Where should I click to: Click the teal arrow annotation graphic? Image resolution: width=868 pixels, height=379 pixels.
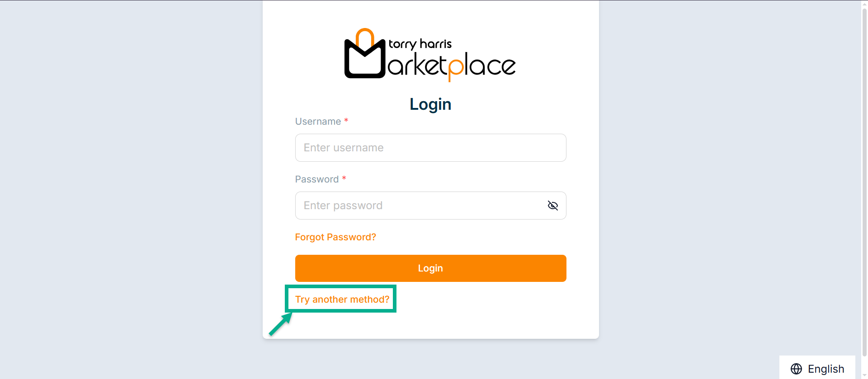(x=281, y=325)
